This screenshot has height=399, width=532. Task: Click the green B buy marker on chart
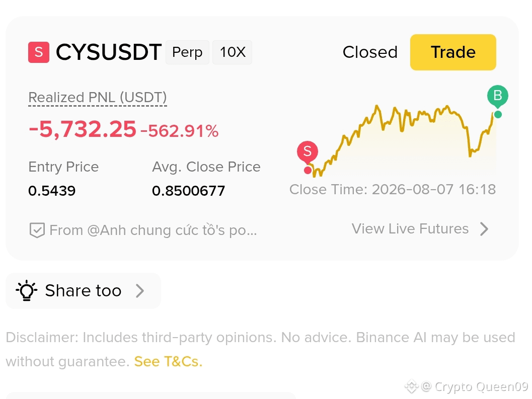498,95
